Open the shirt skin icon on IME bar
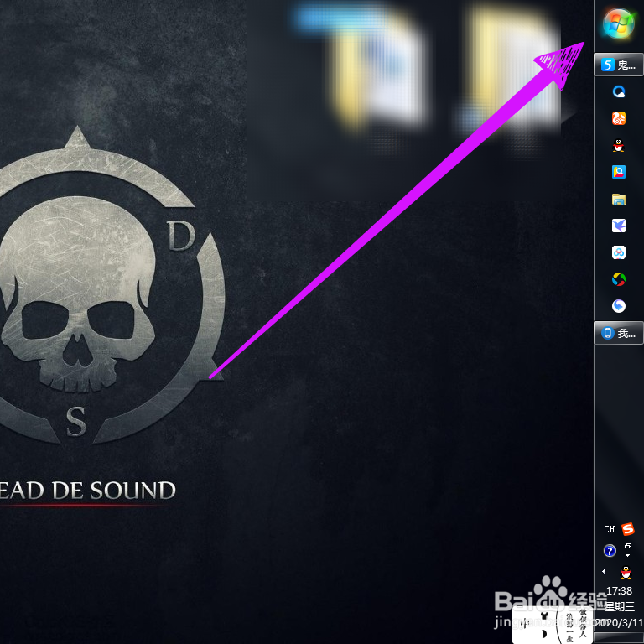644x644 pixels. (544, 615)
